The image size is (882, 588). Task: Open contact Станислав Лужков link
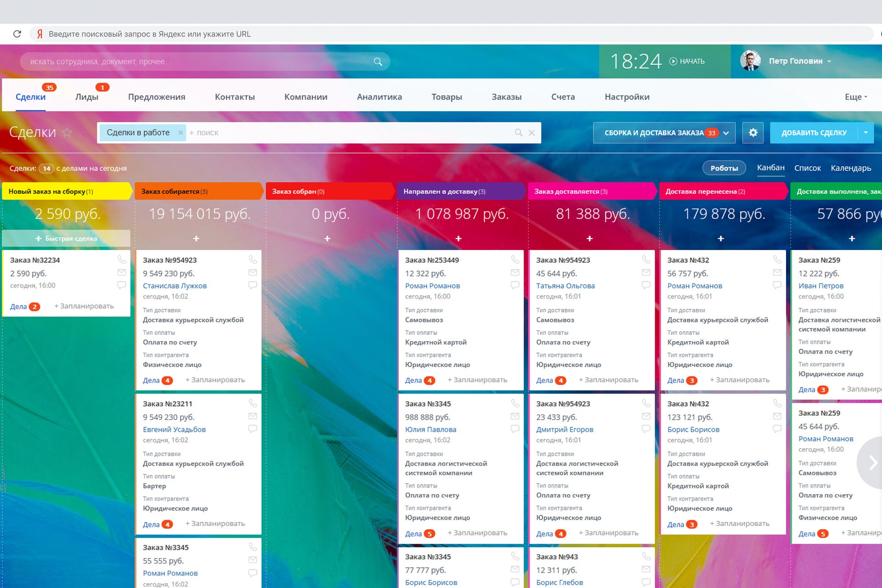click(x=175, y=286)
